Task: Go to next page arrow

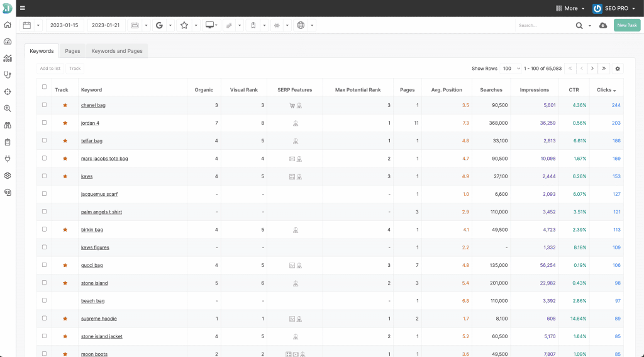Action: [592, 69]
